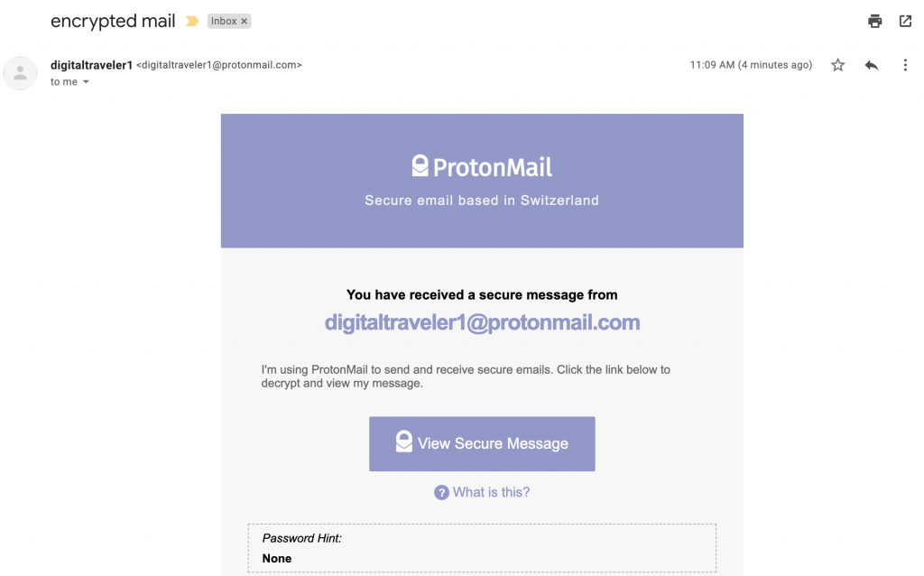
Task: Click the Inbox label text
Action: 223,21
